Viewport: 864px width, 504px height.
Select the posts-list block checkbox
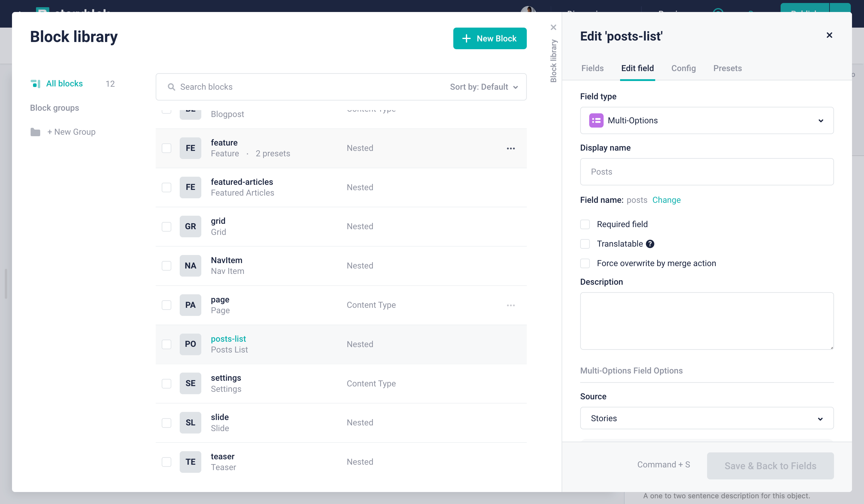pos(166,344)
